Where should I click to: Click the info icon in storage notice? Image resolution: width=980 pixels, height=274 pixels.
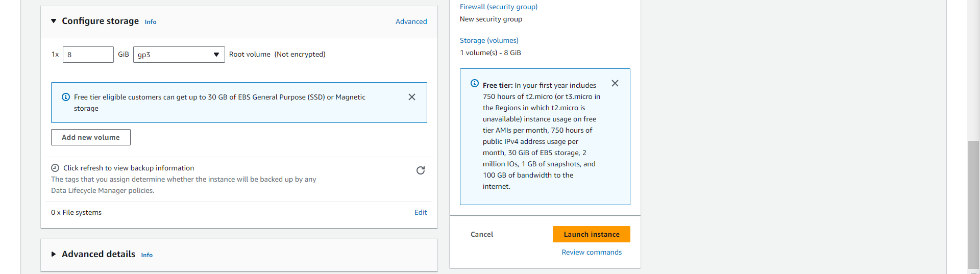point(66,97)
